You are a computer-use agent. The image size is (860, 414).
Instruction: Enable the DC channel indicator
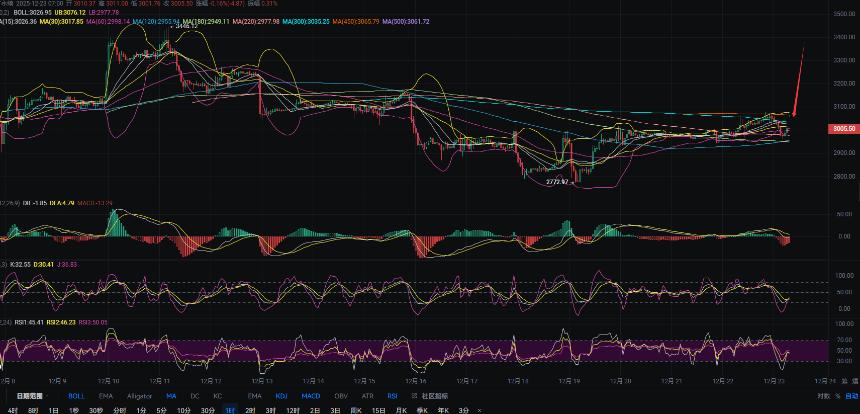coord(195,396)
